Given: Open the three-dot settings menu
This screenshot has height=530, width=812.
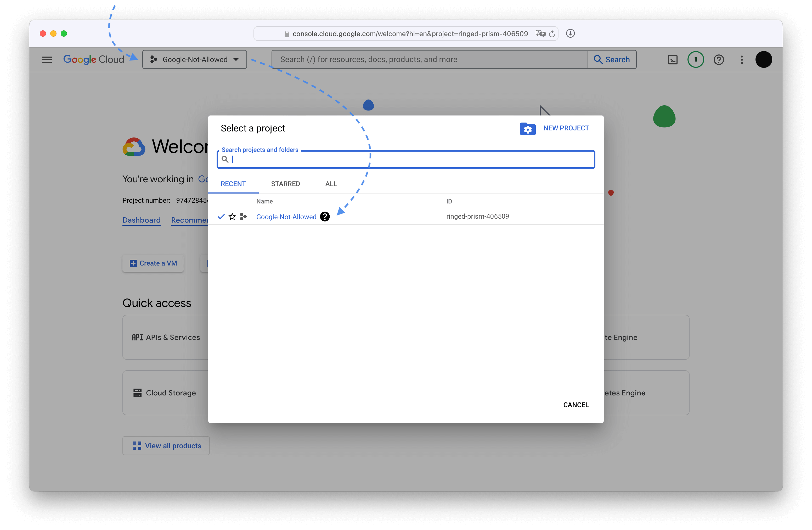Looking at the screenshot, I should pyautogui.click(x=742, y=60).
